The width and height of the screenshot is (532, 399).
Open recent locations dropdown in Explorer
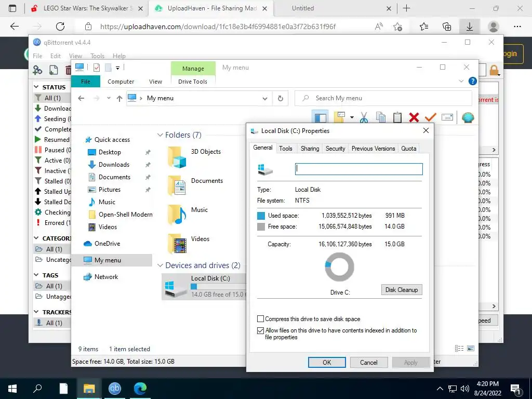[x=109, y=98]
